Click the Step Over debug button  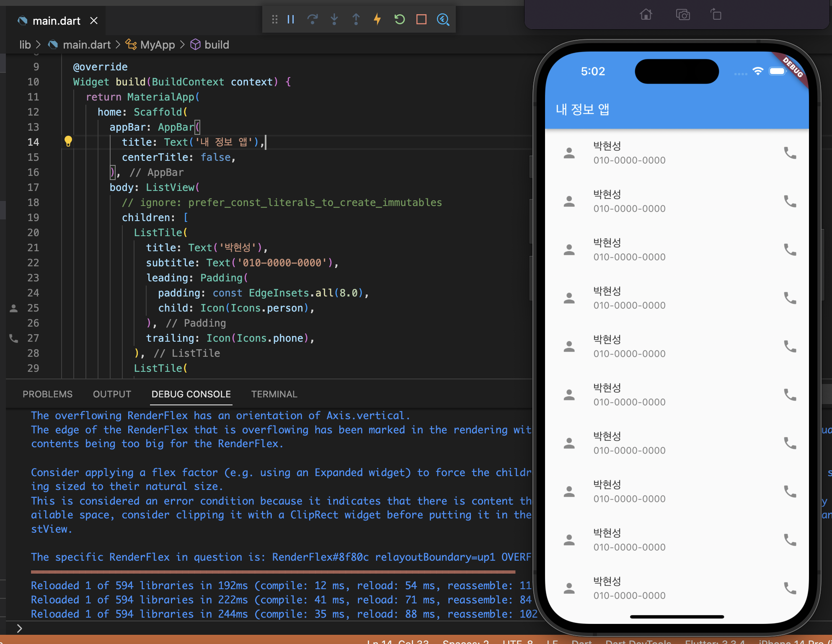click(313, 19)
